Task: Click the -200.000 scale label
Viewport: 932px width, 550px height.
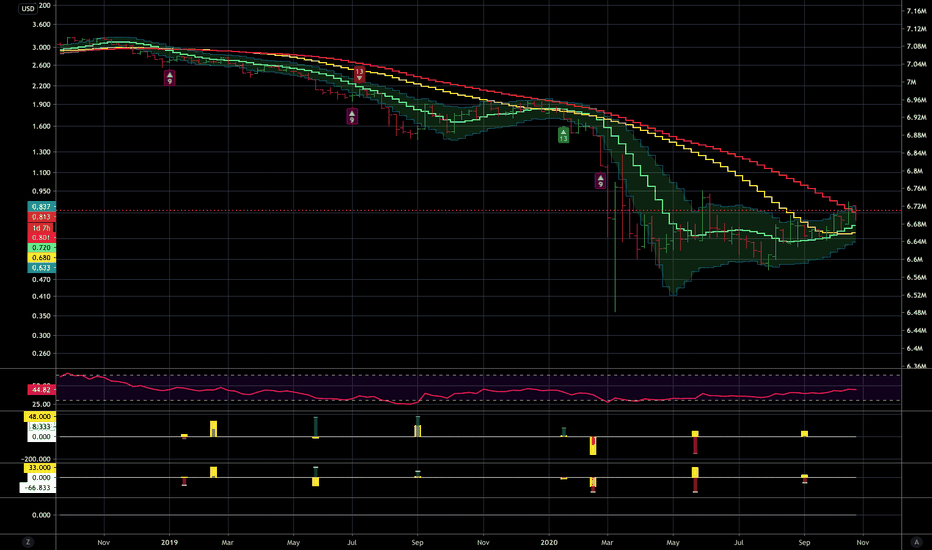Action: tap(36, 459)
